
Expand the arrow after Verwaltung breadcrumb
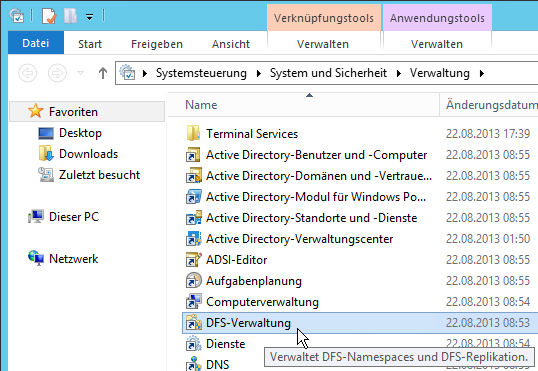(482, 73)
